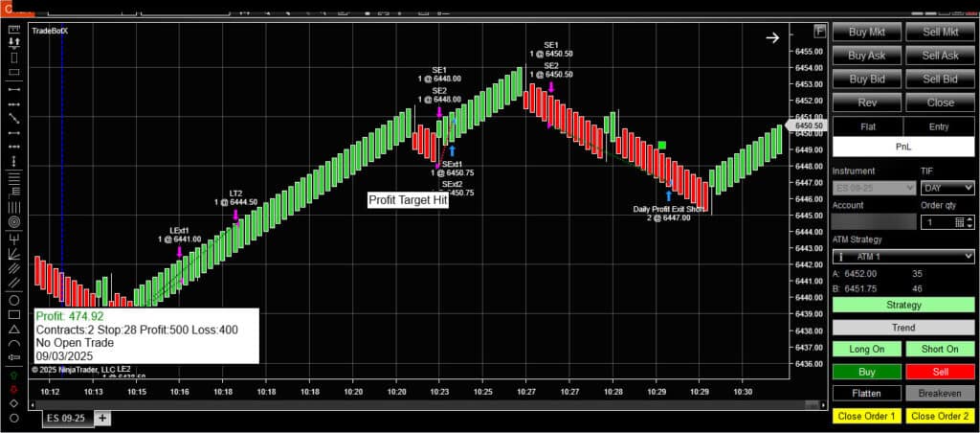
Task: Click the yellow Close Order 1 button
Action: coord(867,416)
